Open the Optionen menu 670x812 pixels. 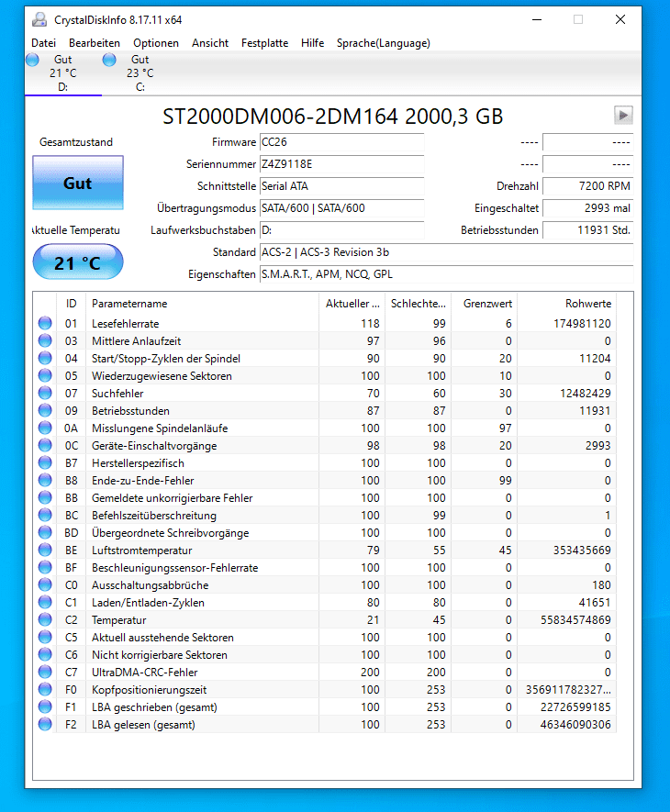[x=155, y=43]
